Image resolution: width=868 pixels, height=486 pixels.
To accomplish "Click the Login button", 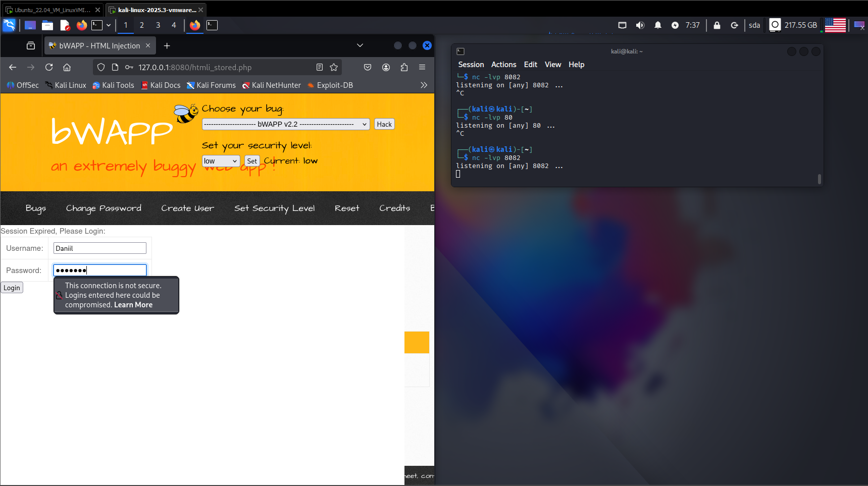I will pyautogui.click(x=12, y=288).
